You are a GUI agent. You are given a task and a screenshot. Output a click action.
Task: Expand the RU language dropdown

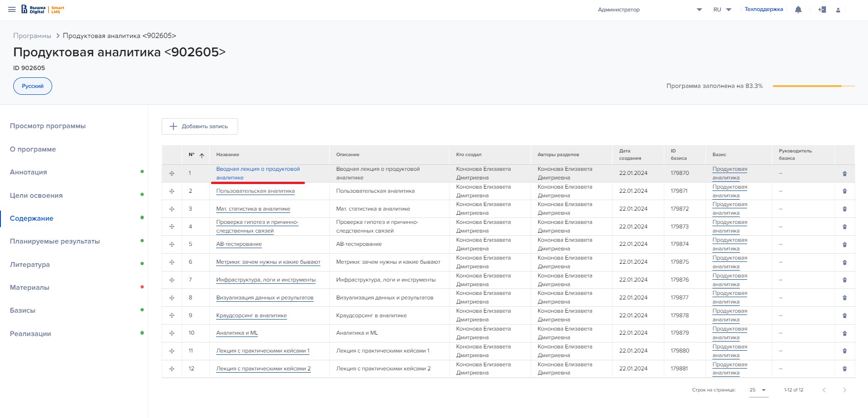[722, 10]
